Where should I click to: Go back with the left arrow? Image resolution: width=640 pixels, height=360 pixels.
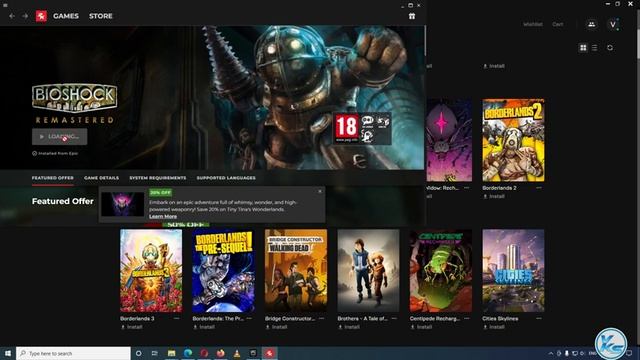tap(12, 16)
